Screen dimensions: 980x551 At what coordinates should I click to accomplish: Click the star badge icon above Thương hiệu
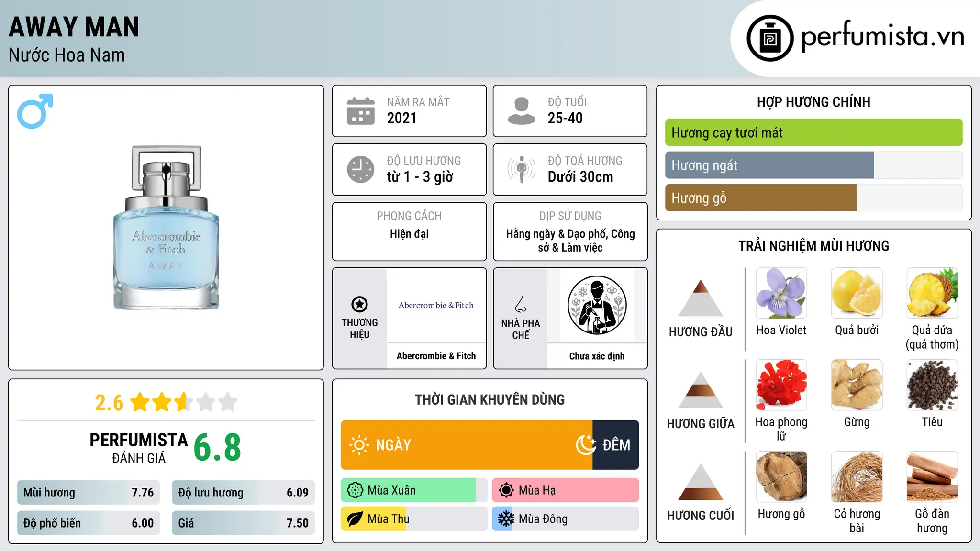pyautogui.click(x=359, y=304)
